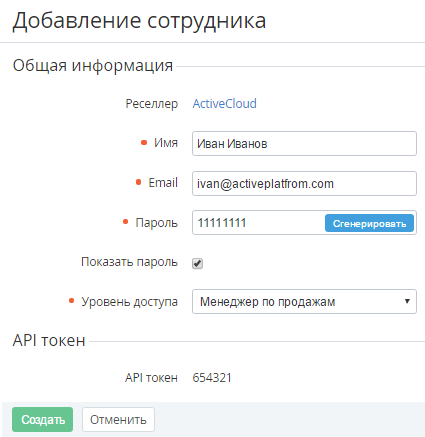Create the employee with the Создать button

tap(43, 419)
